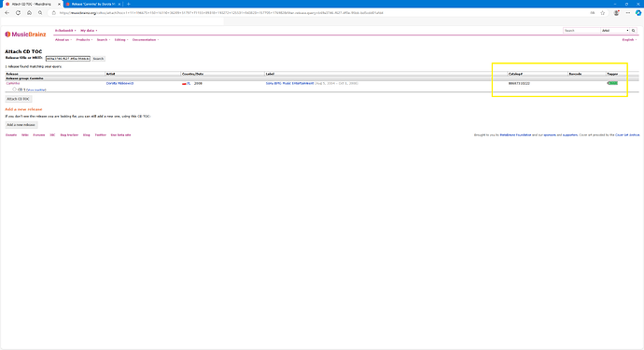The width and height of the screenshot is (644, 350).
Task: Expand the Search menu
Action: pos(104,40)
